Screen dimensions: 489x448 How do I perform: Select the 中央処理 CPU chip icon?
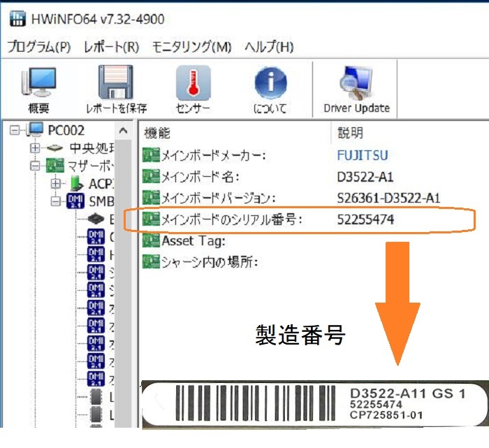55,148
